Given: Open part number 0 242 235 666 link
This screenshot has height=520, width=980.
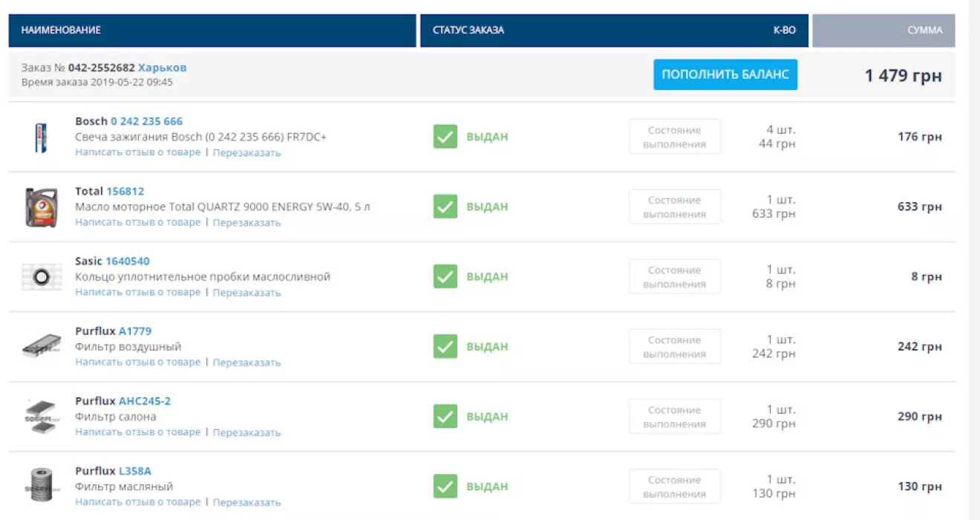Looking at the screenshot, I should click(146, 121).
